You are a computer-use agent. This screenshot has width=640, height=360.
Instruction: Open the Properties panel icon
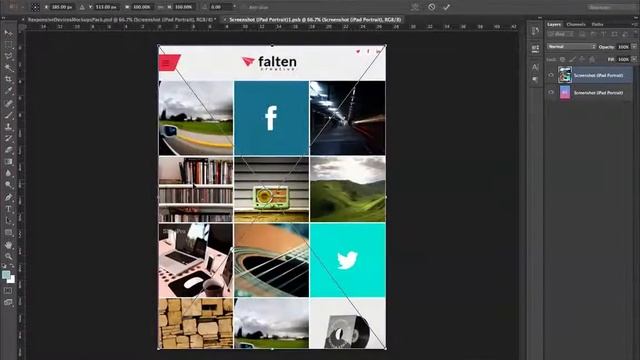coord(535,49)
